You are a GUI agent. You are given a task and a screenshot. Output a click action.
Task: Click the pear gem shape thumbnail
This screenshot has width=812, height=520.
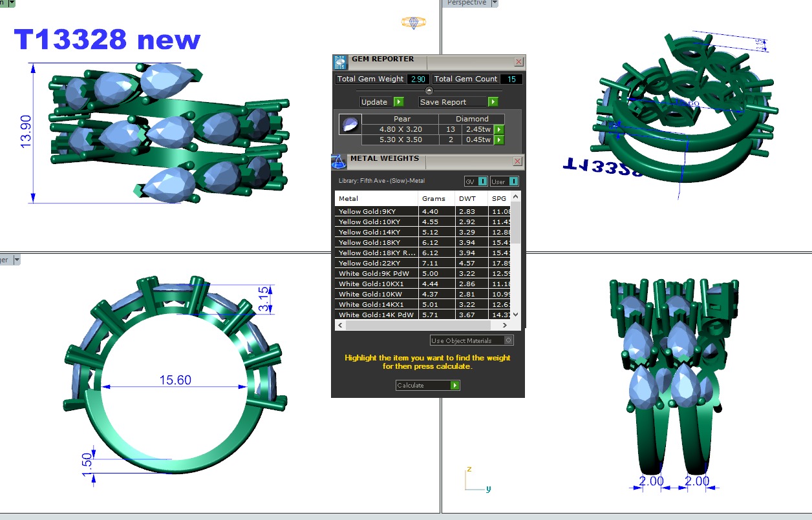tap(350, 125)
